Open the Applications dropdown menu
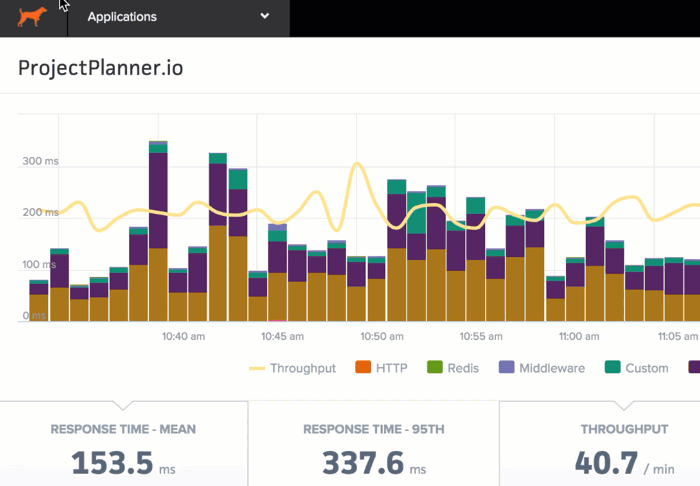Screen dimensions: 700x486 coord(179,17)
